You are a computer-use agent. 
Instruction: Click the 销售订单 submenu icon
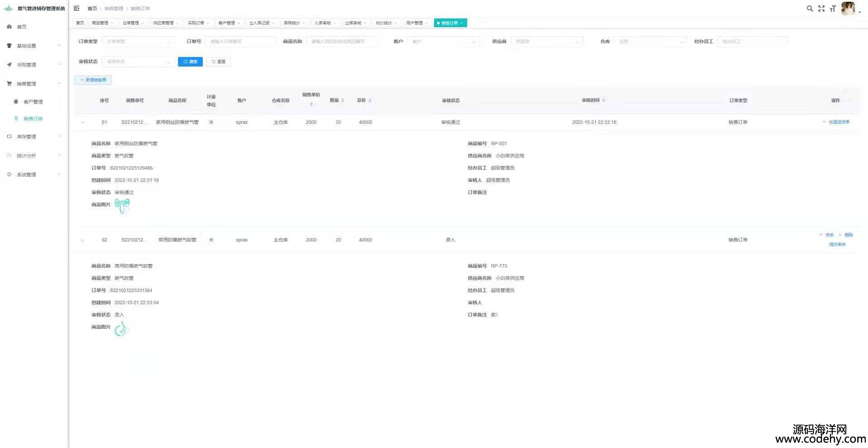pyautogui.click(x=16, y=118)
